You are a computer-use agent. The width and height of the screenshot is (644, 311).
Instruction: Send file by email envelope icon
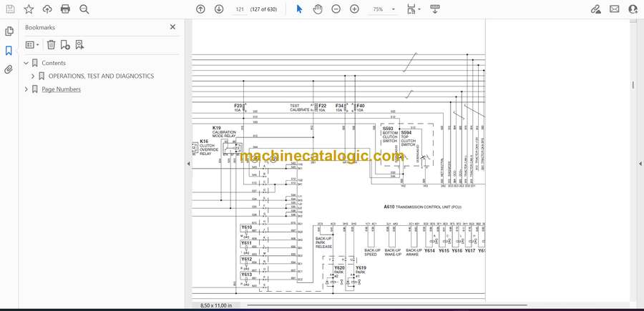(x=615, y=9)
